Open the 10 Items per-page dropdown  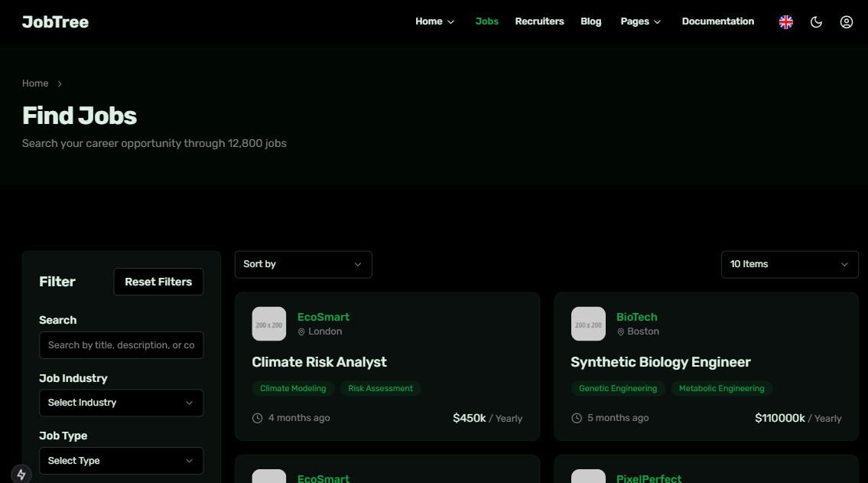click(789, 264)
